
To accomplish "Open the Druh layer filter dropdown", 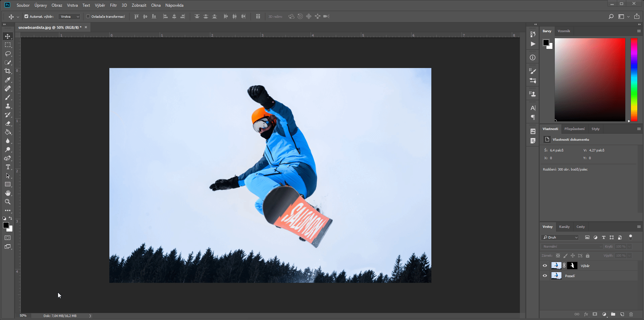I will pyautogui.click(x=559, y=237).
